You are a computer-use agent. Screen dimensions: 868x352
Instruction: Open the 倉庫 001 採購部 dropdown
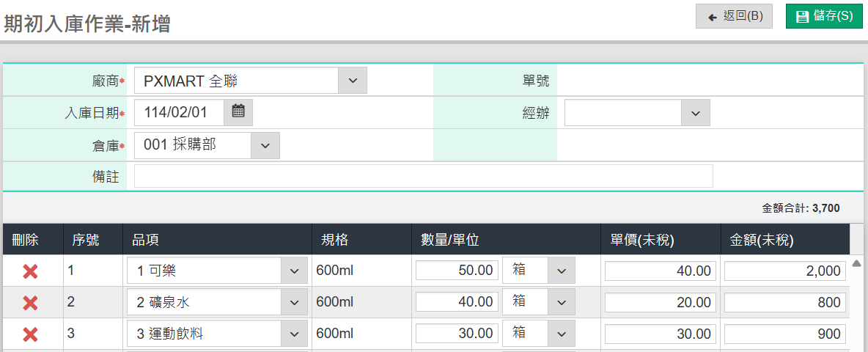coord(265,145)
